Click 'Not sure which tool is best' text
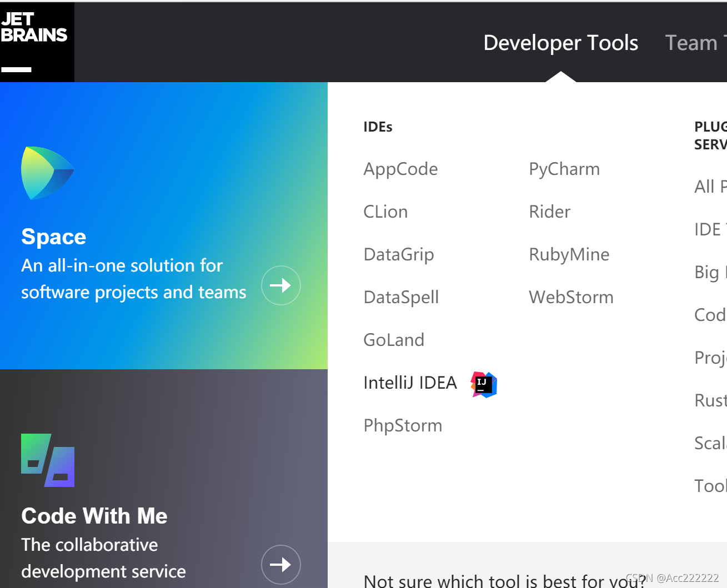The height and width of the screenshot is (588, 727). [x=504, y=581]
